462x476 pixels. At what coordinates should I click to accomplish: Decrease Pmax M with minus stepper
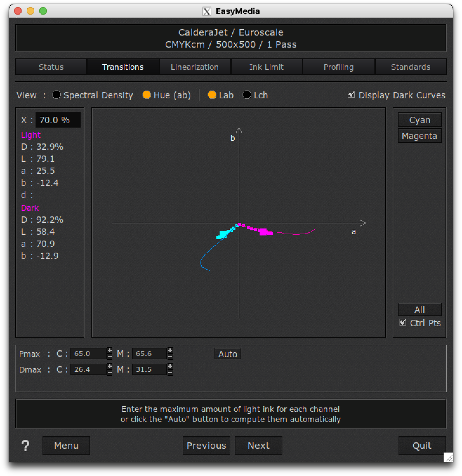pyautogui.click(x=170, y=356)
